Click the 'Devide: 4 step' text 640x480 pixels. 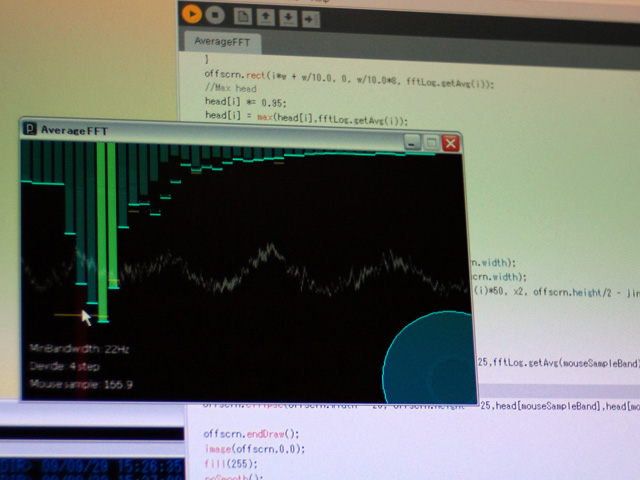[64, 366]
